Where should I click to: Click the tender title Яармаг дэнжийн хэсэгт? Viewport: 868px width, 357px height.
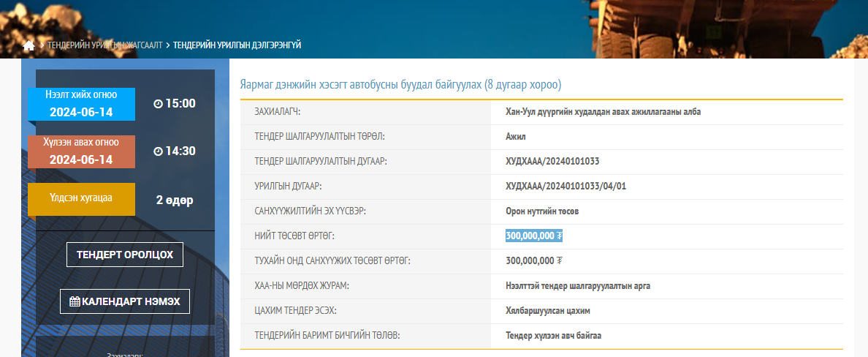(x=401, y=85)
